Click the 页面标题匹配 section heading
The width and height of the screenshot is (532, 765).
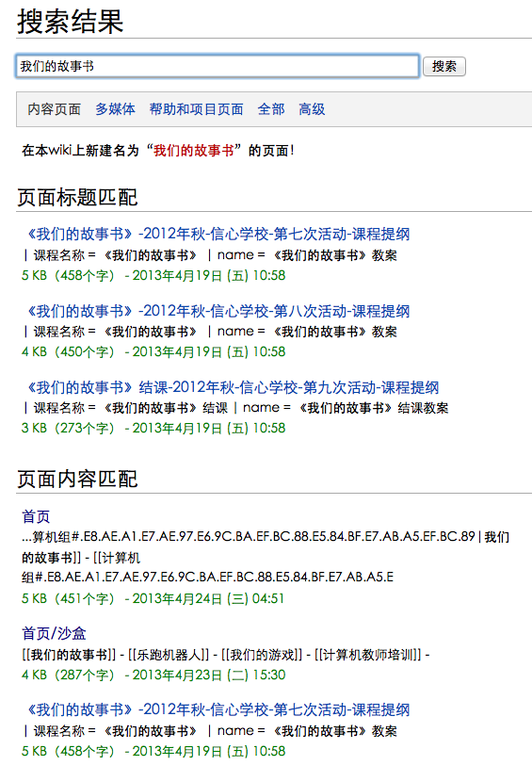point(77,198)
